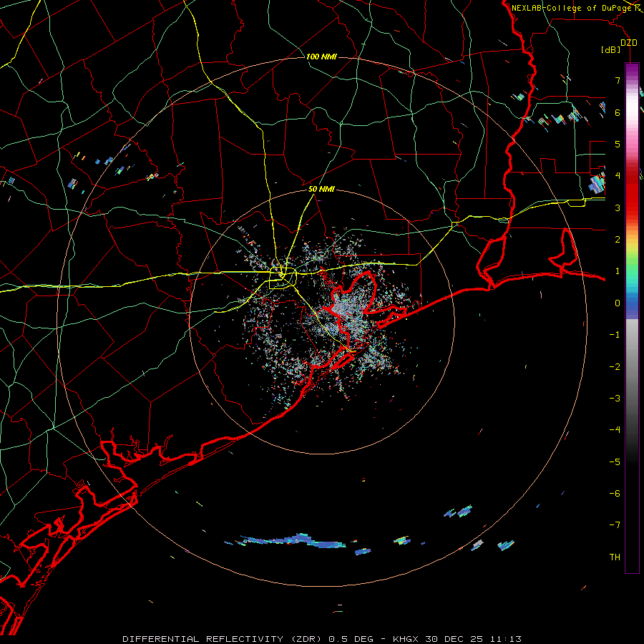The height and width of the screenshot is (644, 644).
Task: Select the "-3" value on the dB scale
Action: pos(615,399)
